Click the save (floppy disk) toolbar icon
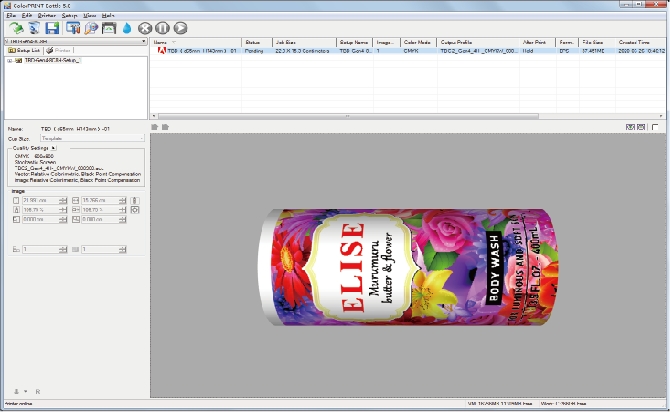The width and height of the screenshot is (670, 412). (x=52, y=28)
